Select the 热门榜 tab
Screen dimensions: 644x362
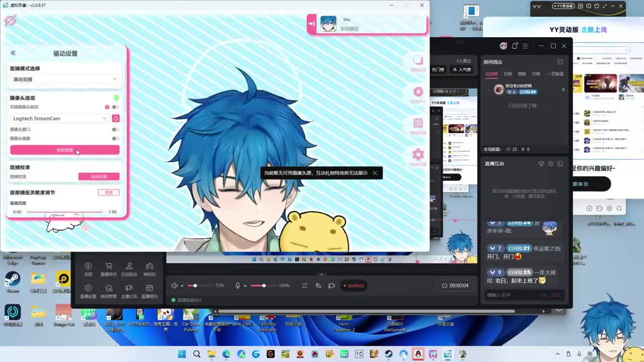tap(438, 69)
